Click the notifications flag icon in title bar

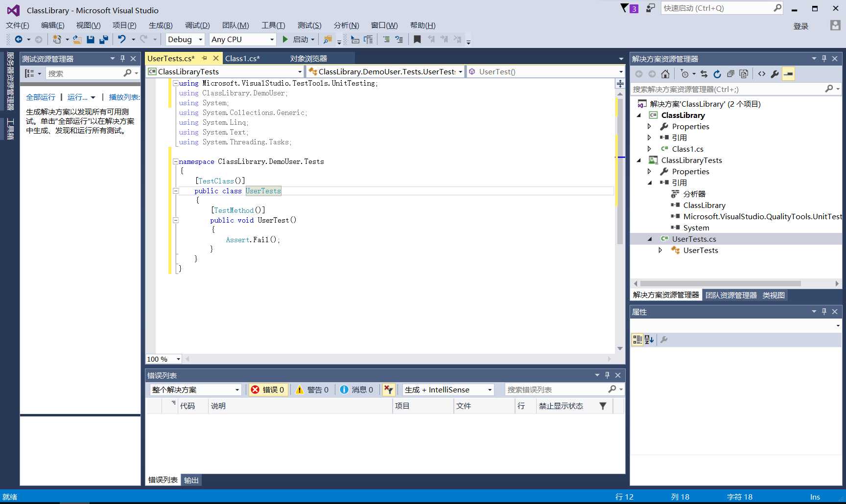point(625,8)
